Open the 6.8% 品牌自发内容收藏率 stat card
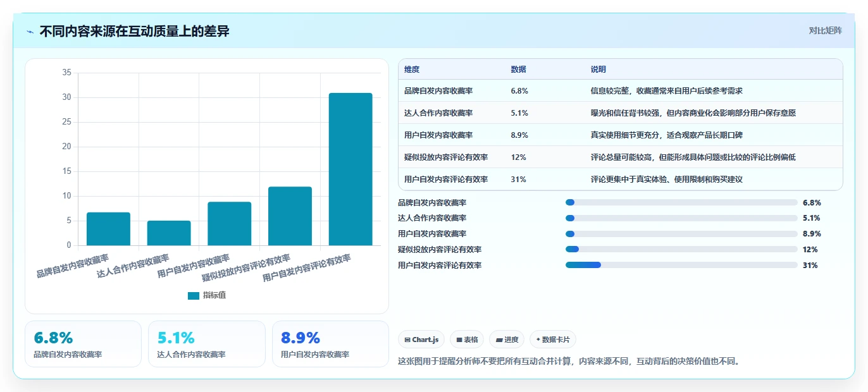This screenshot has width=868, height=392. 83,344
